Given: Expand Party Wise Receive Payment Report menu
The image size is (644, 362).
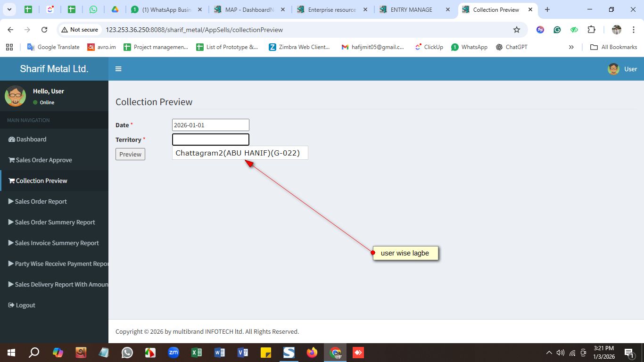Looking at the screenshot, I should (x=58, y=263).
